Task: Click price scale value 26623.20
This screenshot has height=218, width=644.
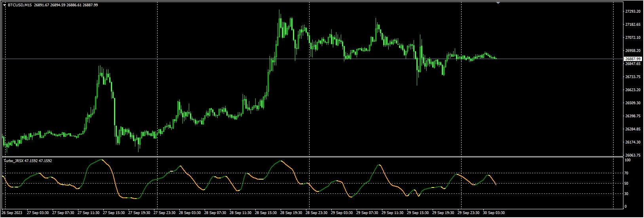Action: pos(633,90)
